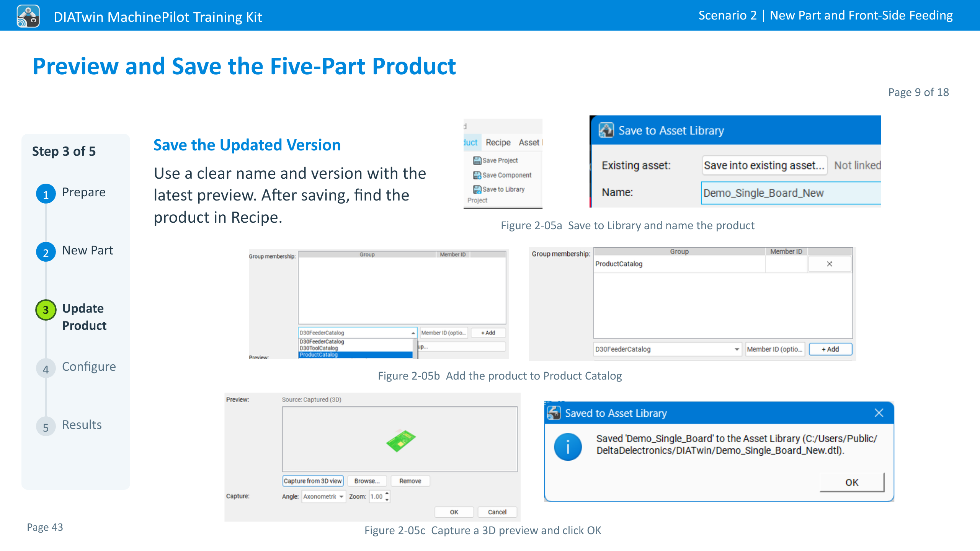Image resolution: width=980 pixels, height=551 pixels.
Task: Select D30FeederCatalog in dropdown list
Action: click(355, 341)
